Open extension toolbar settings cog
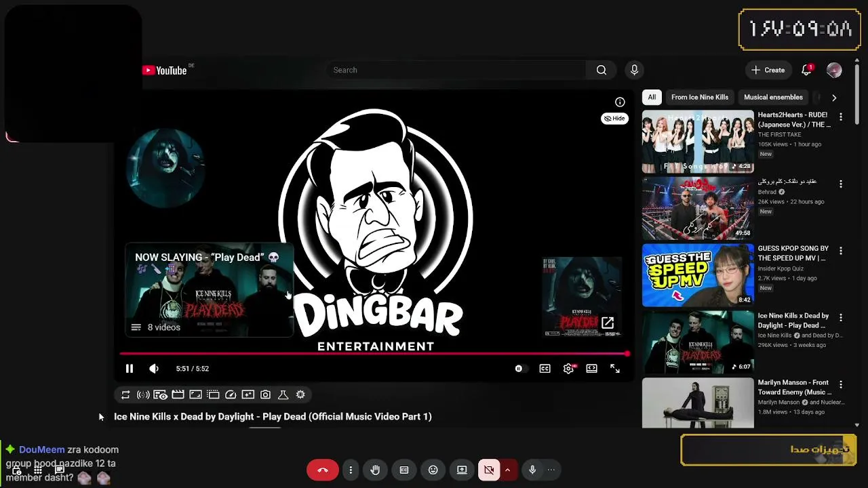The width and height of the screenshot is (868, 488). pyautogui.click(x=300, y=394)
